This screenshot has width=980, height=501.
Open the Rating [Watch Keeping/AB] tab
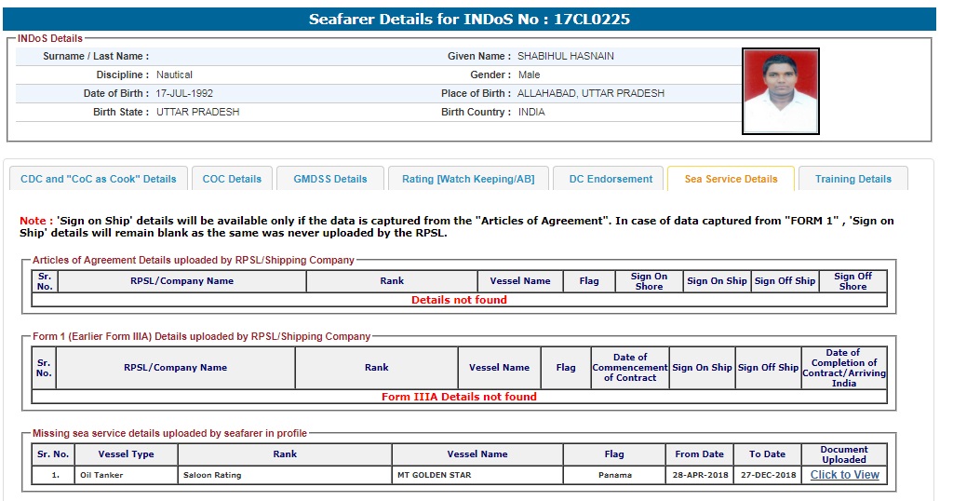(x=467, y=179)
